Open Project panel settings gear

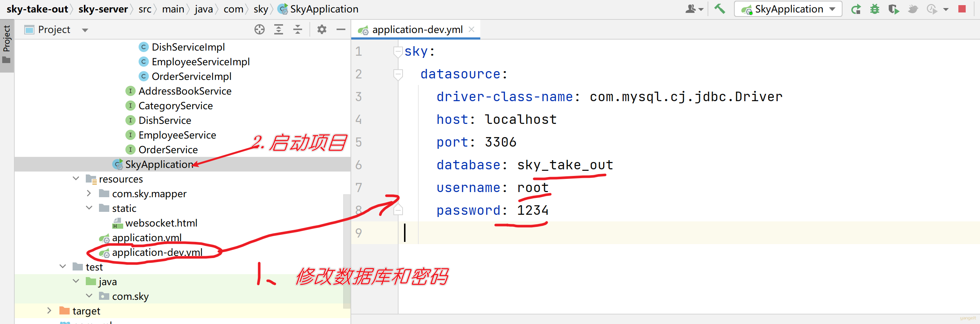coord(322,29)
